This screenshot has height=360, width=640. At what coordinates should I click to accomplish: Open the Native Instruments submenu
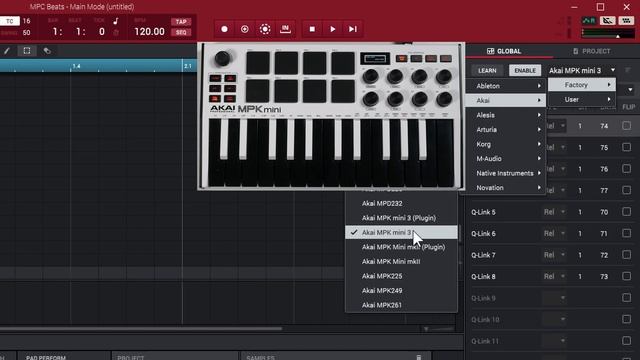506,173
